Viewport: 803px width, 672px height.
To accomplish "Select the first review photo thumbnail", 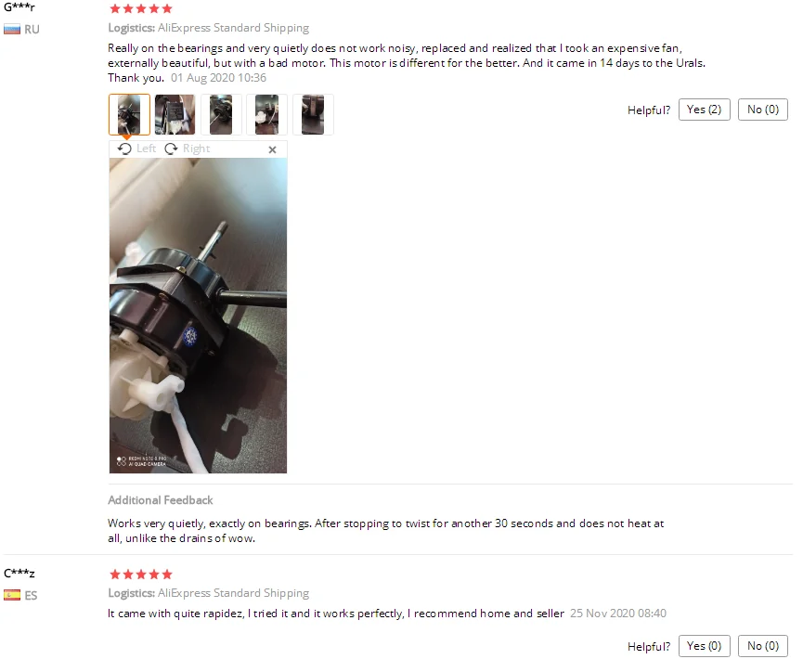I will pyautogui.click(x=130, y=114).
